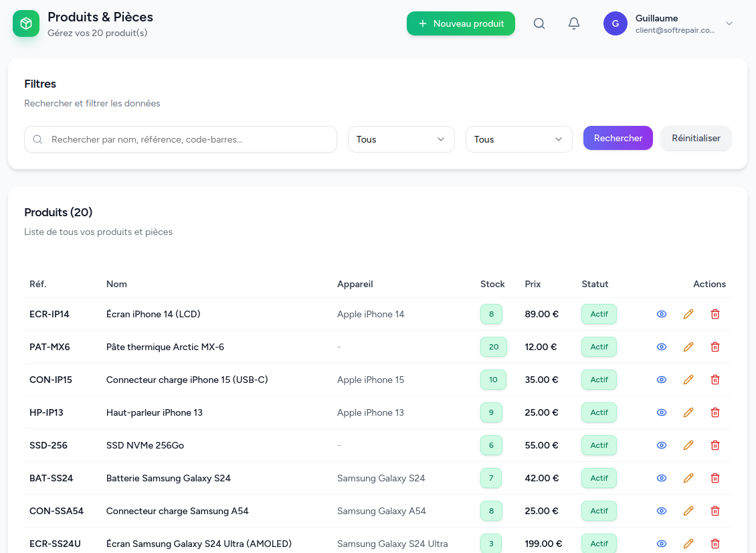
Task: Remove Connecteur charge Samsung A54 via trash icon
Action: point(715,511)
